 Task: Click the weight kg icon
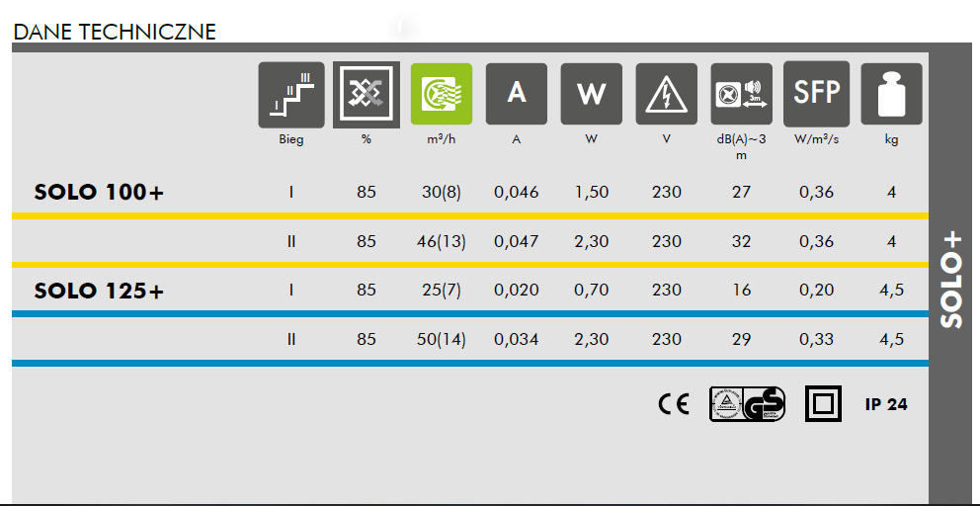click(891, 96)
